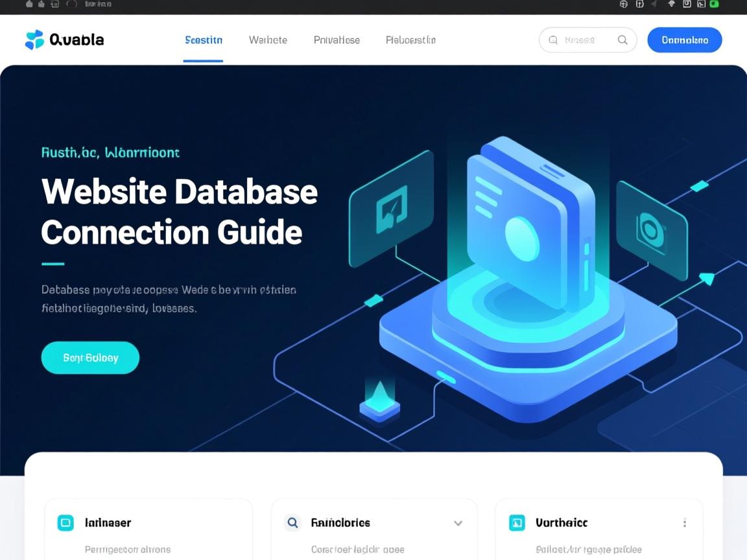The image size is (747, 560).
Task: Open the three-dot menu on third card
Action: 685,523
